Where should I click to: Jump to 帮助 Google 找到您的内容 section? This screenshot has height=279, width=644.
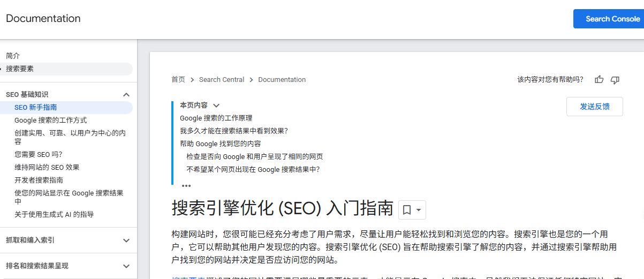[x=220, y=144]
